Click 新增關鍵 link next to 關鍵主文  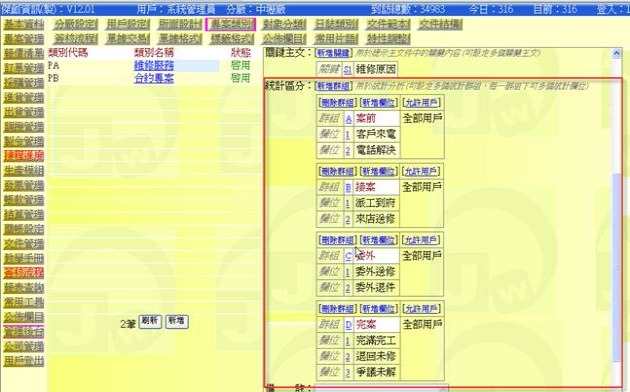point(334,53)
